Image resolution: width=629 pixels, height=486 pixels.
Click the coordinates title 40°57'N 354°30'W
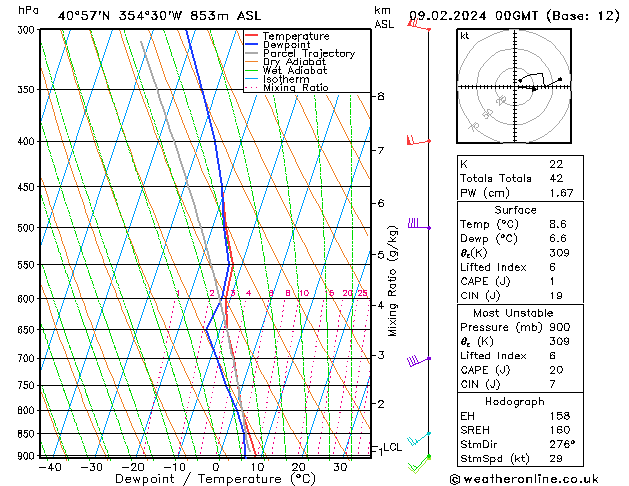[x=120, y=16]
